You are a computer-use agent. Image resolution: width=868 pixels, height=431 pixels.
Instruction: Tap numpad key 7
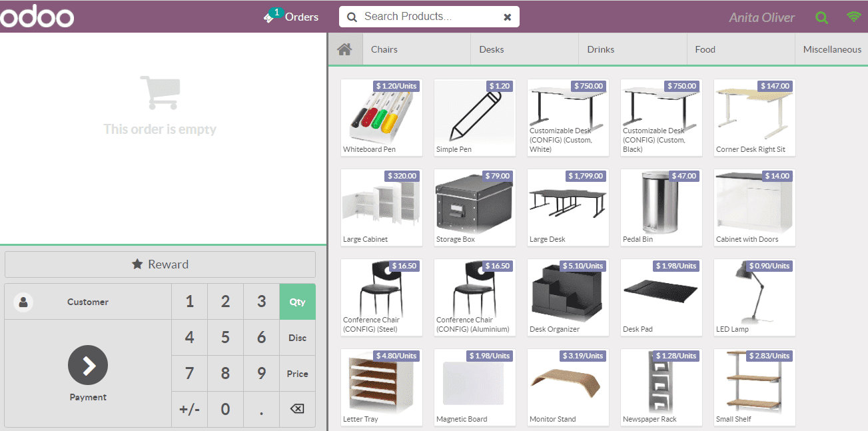click(190, 374)
